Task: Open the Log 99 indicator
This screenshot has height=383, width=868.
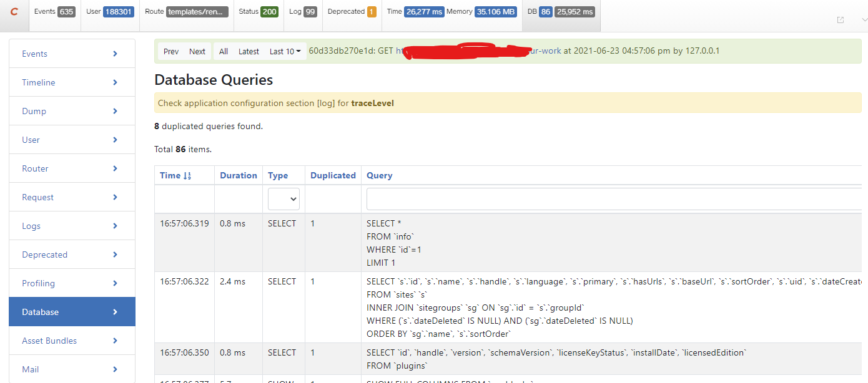Action: [x=302, y=11]
